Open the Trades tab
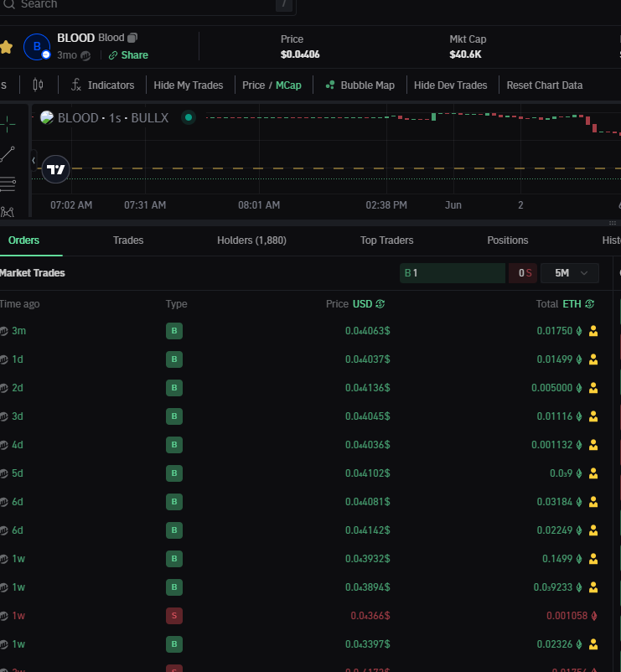Screen dimensions: 621x672 [128, 240]
